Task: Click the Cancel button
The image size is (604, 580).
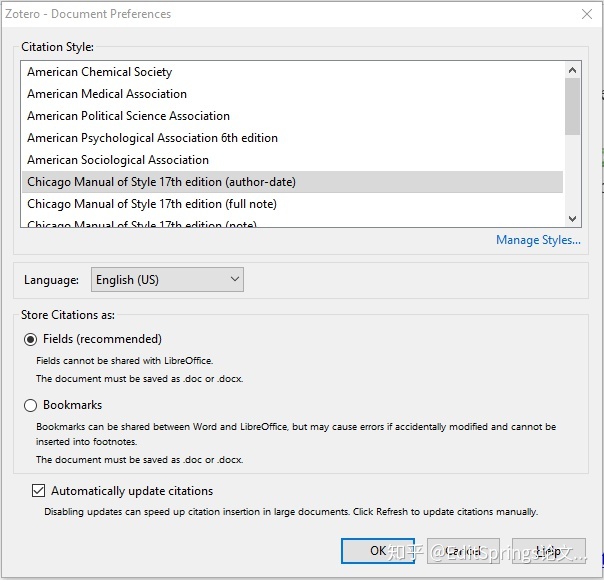Action: 463,551
